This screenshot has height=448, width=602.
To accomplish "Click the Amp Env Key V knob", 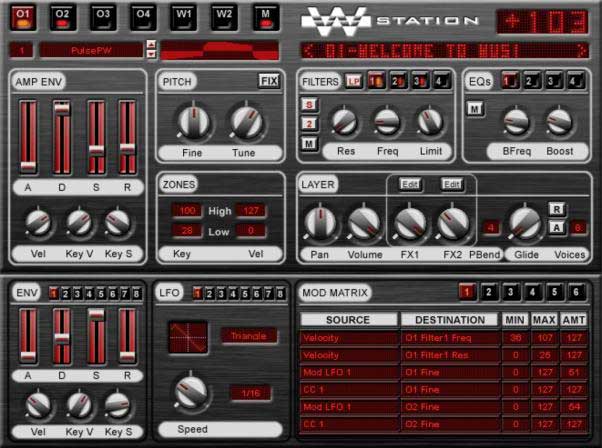I will click(x=79, y=223).
